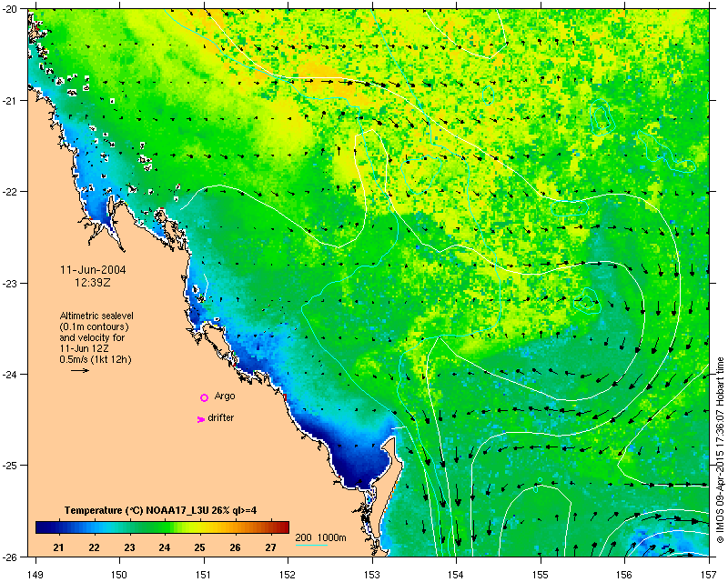Viewport: 728px width, 582px height.
Task: Click colorbar tick label 24
Action: (x=165, y=547)
